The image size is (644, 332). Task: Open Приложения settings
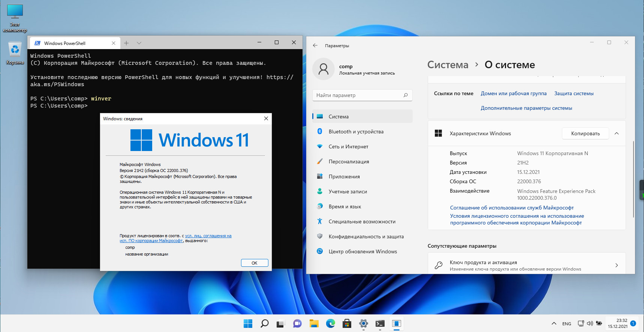(x=362, y=176)
